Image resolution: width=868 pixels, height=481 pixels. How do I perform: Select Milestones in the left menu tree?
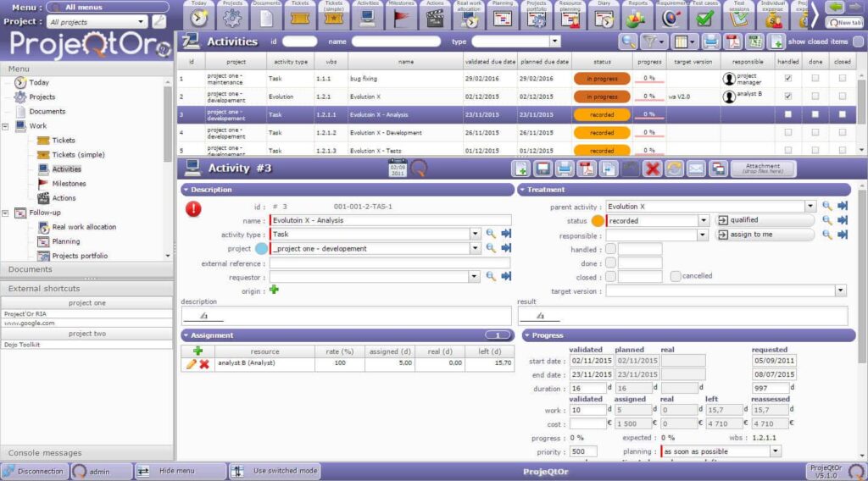click(68, 184)
